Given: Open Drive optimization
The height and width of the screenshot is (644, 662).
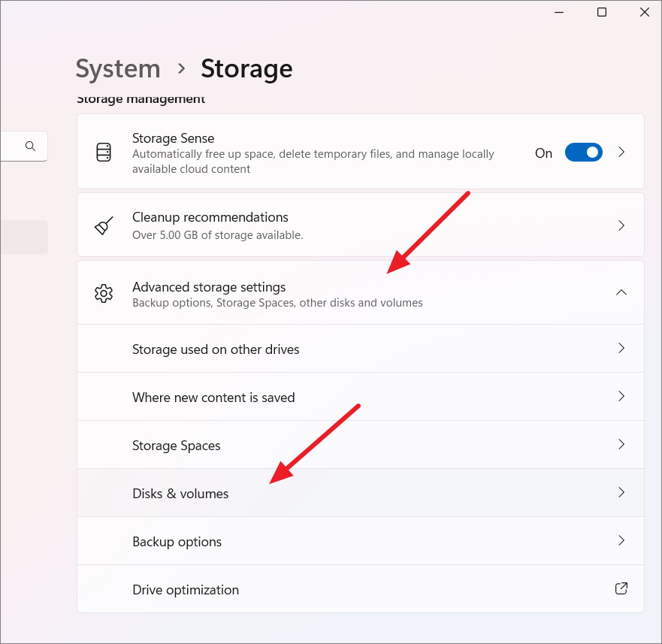Looking at the screenshot, I should click(x=361, y=589).
